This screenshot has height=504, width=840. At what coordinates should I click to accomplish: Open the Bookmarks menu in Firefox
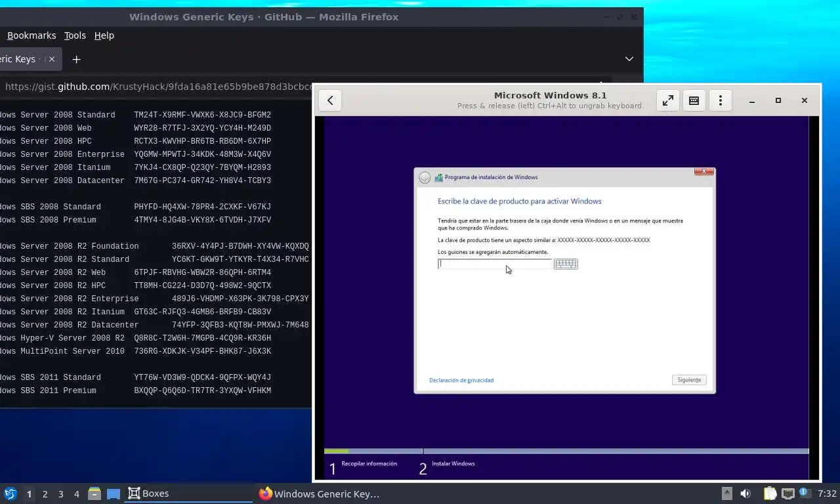coord(31,35)
